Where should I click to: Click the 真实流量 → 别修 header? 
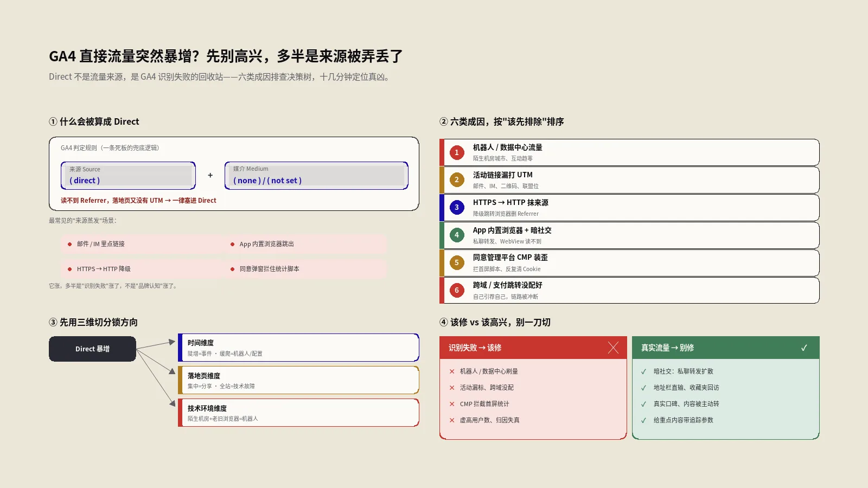(726, 348)
